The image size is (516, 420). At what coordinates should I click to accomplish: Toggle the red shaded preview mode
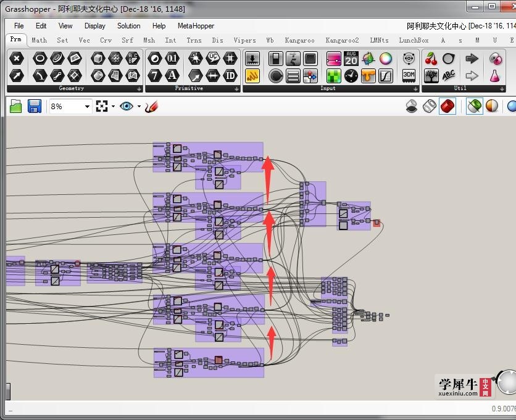coord(447,106)
